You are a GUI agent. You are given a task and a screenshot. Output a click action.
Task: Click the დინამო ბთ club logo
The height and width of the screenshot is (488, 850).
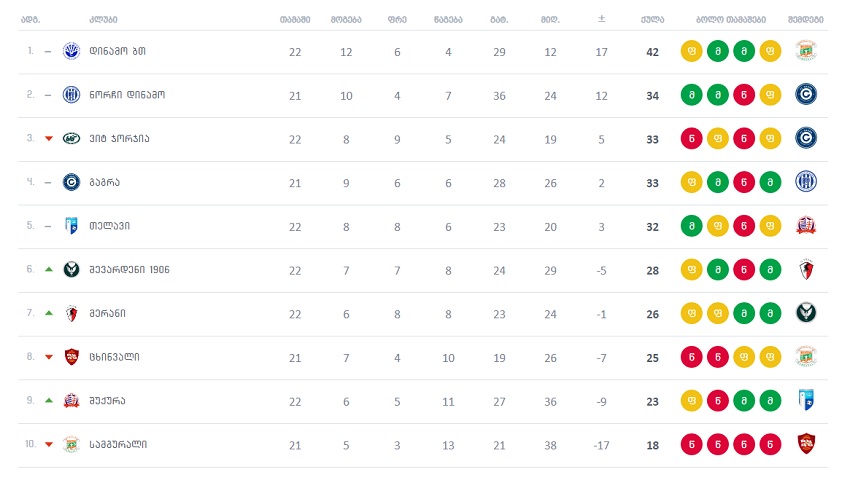pyautogui.click(x=71, y=51)
